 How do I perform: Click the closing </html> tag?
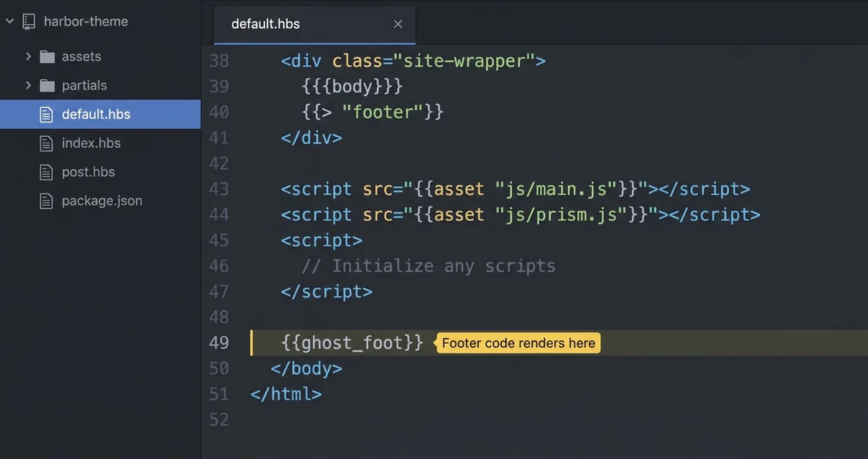click(x=286, y=394)
